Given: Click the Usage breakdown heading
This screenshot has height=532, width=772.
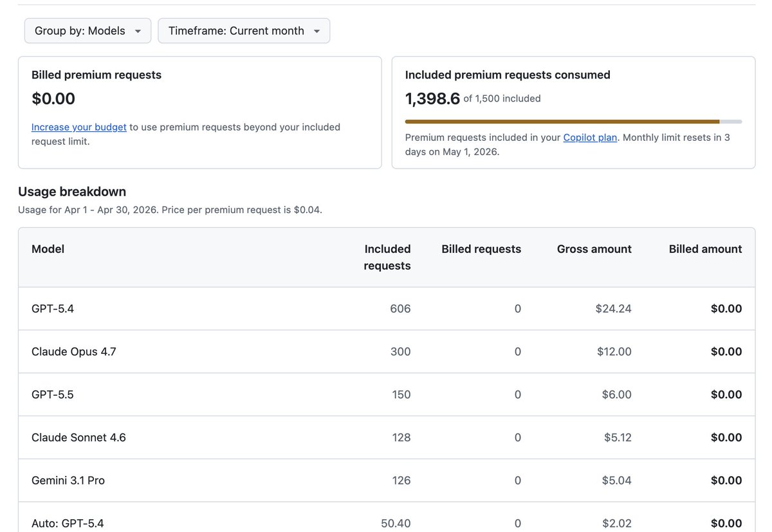Looking at the screenshot, I should [72, 192].
